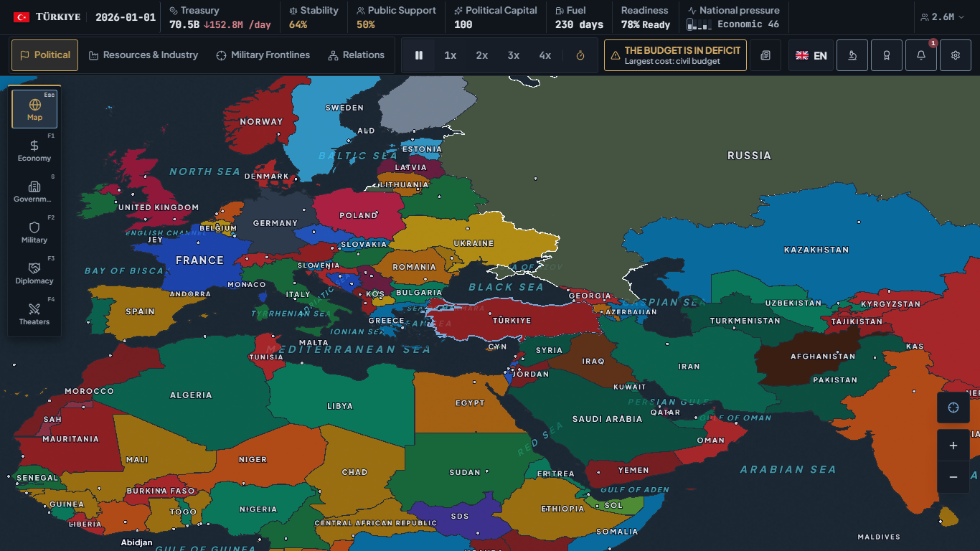Switch to Military Frontlines map mode
Screen dimensions: 980x551
click(263, 55)
